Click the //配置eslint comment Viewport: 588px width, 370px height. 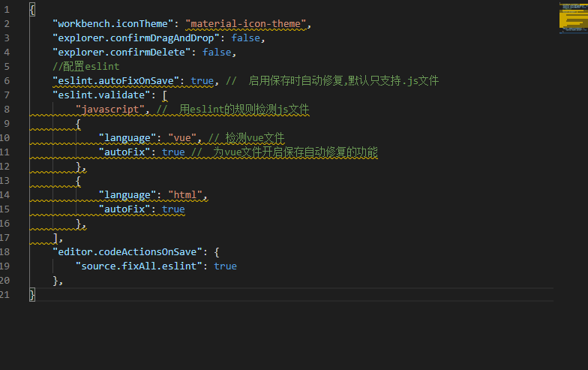click(85, 66)
